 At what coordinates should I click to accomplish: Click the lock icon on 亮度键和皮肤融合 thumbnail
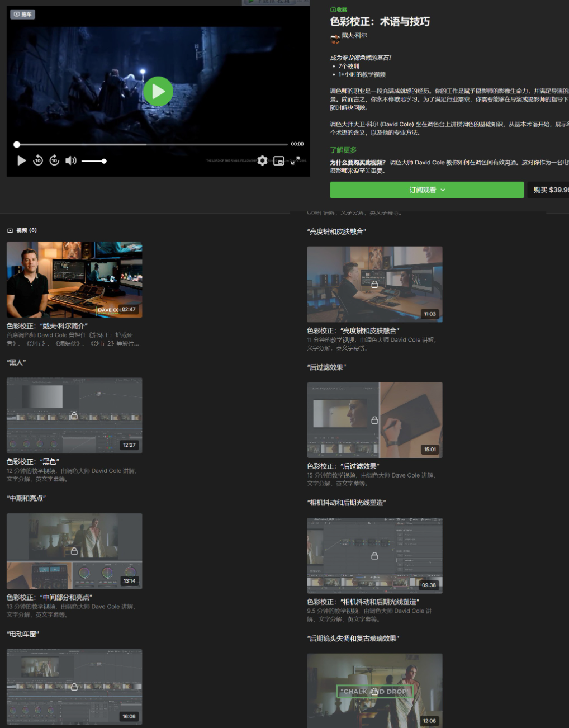tap(374, 285)
